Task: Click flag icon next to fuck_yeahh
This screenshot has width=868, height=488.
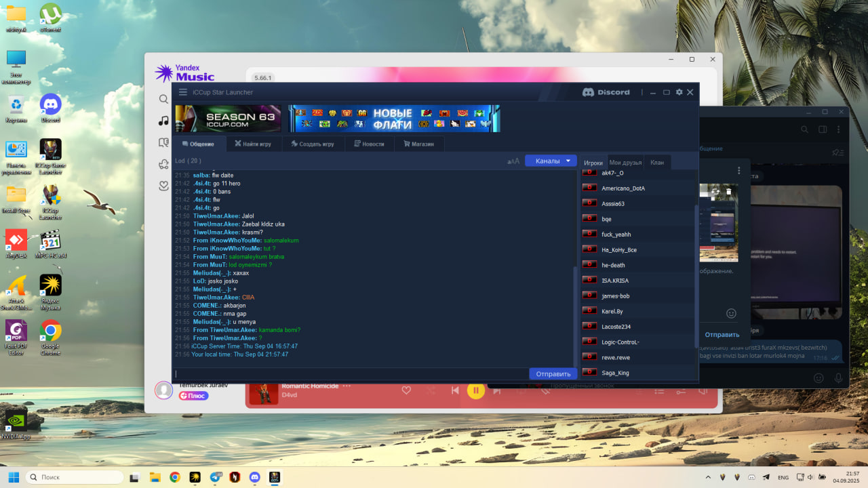Action: point(589,235)
